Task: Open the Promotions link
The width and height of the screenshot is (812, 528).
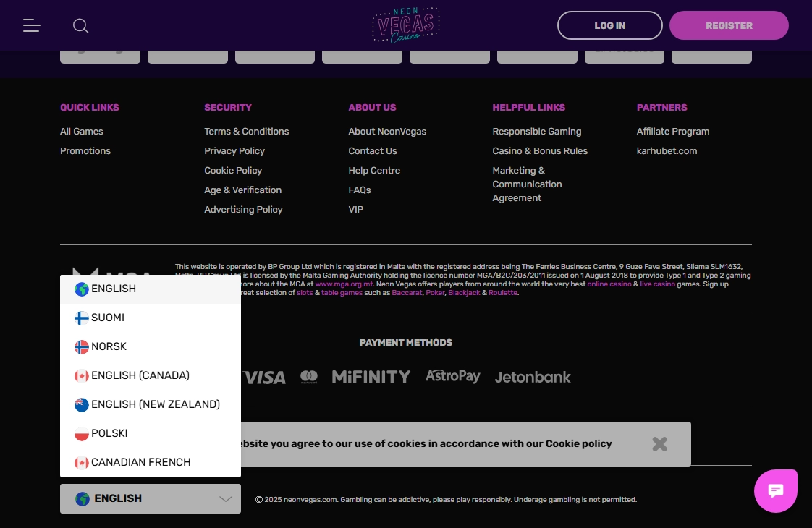Action: click(85, 151)
